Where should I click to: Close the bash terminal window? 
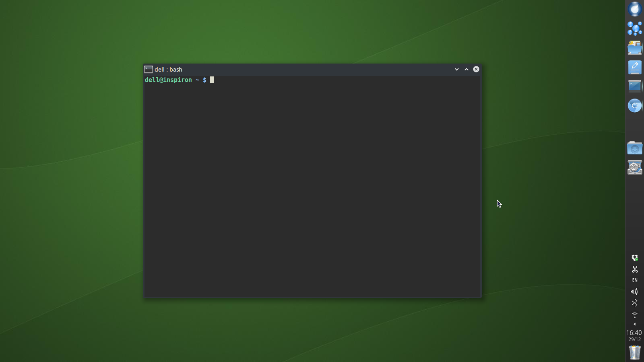coord(476,69)
